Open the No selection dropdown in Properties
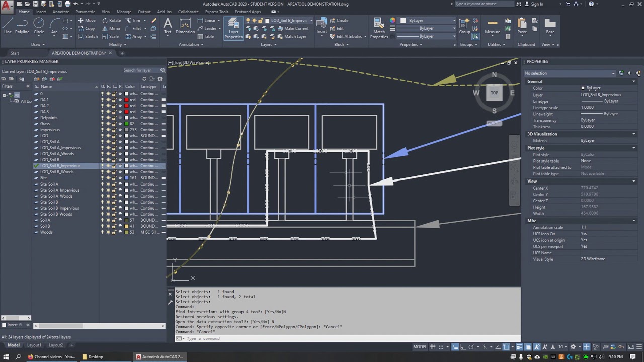Screen dimensions: 644x362 click(x=570, y=73)
